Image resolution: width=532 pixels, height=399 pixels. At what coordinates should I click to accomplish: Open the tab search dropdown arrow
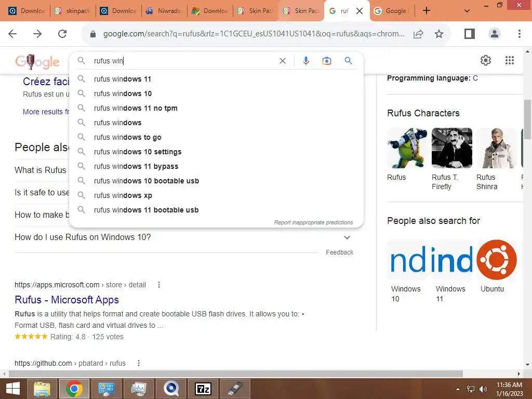pyautogui.click(x=467, y=11)
